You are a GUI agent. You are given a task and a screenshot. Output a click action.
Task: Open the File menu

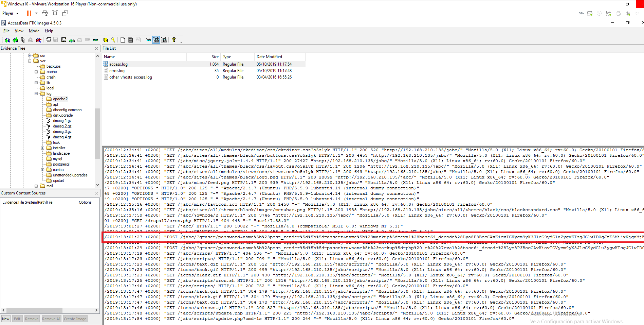pos(6,31)
